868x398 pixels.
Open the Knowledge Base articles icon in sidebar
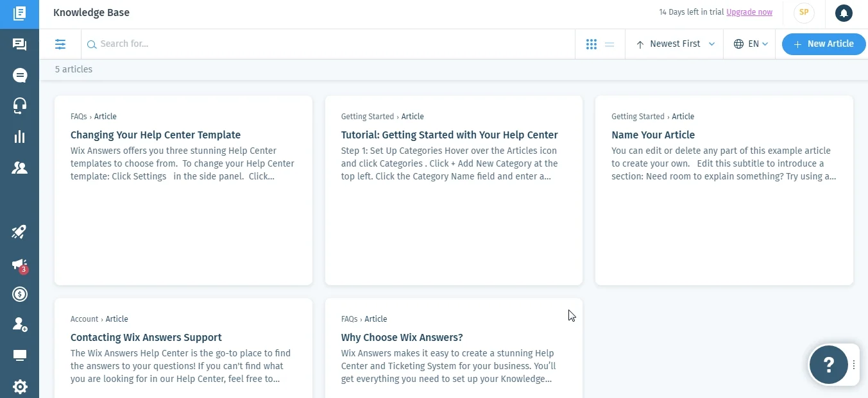19,13
